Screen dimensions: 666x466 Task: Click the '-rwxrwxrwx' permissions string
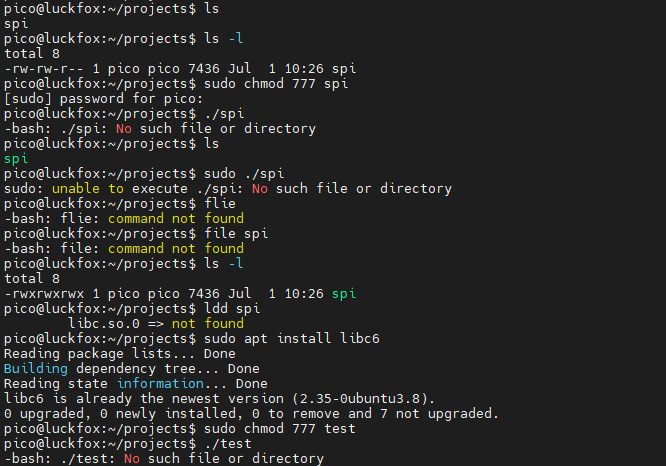(x=44, y=294)
